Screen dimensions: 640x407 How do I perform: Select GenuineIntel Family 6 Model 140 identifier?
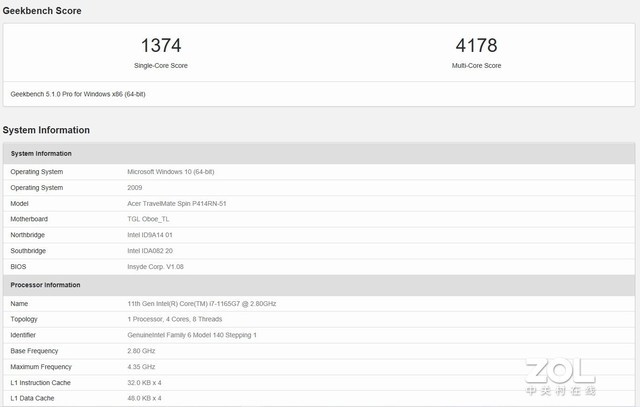tap(192, 335)
